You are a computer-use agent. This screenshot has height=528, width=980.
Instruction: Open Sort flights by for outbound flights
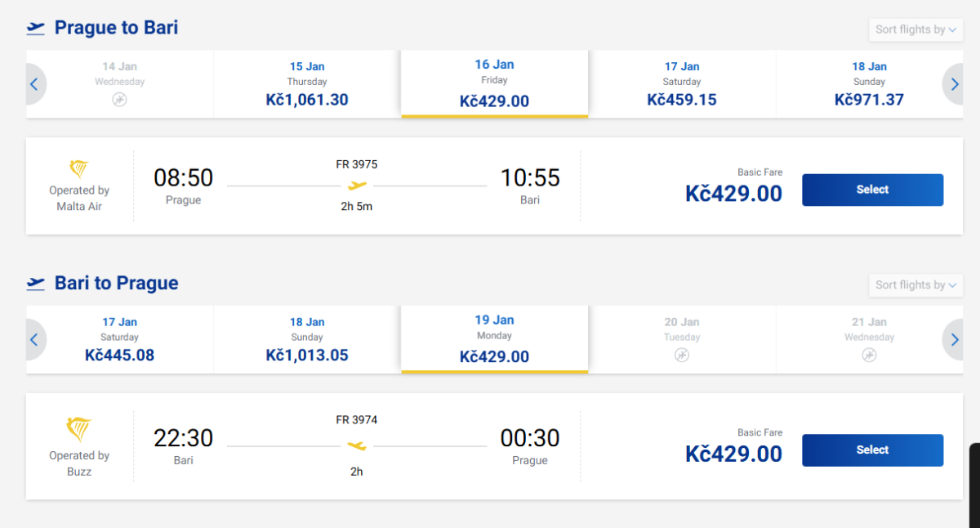click(x=915, y=29)
